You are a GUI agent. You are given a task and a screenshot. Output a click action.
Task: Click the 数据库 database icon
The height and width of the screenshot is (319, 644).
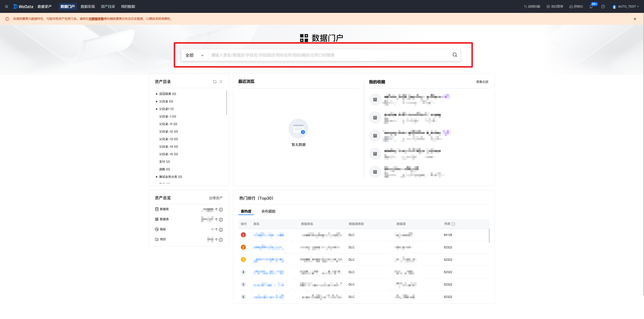[157, 209]
